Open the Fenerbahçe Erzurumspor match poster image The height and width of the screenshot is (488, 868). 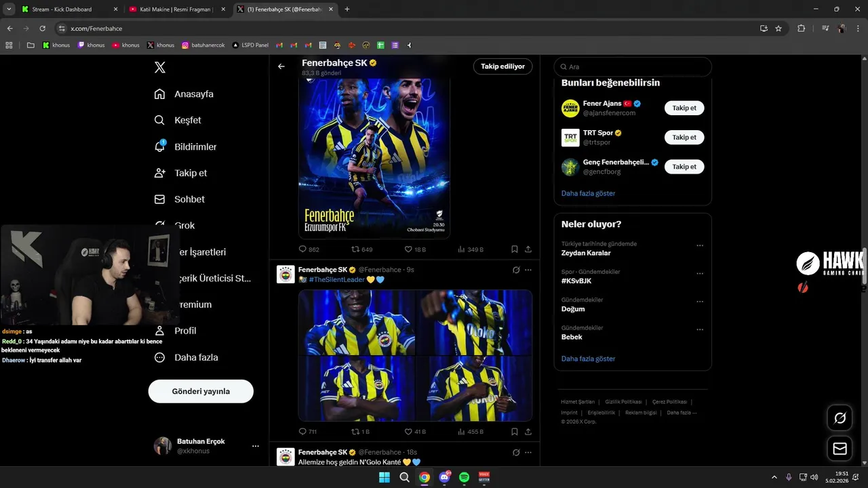[374, 157]
